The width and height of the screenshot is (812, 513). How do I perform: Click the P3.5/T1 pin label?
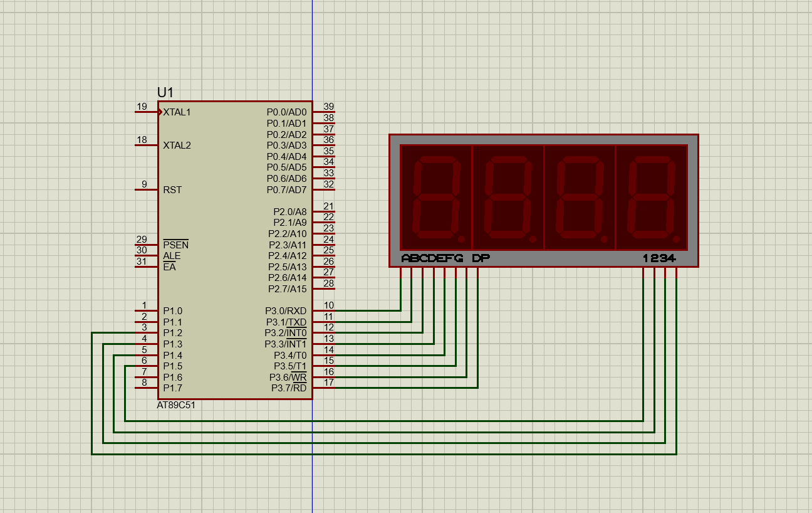[x=290, y=366]
